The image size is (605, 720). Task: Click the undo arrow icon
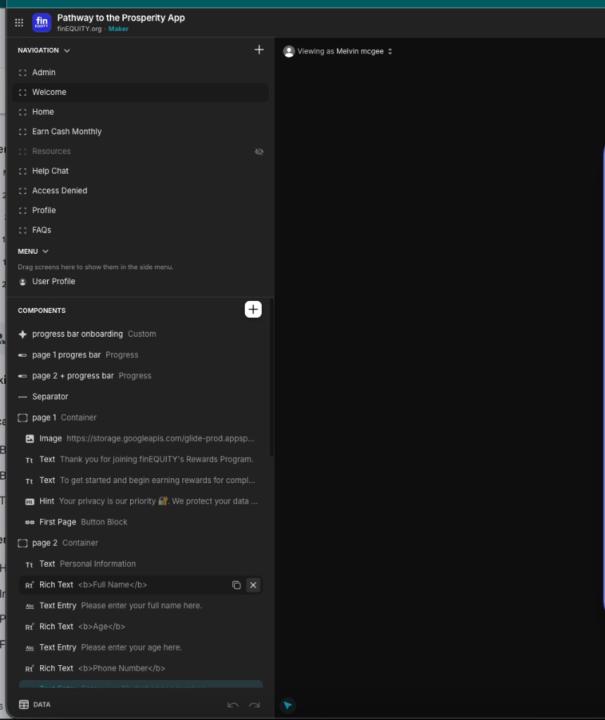pyautogui.click(x=233, y=705)
